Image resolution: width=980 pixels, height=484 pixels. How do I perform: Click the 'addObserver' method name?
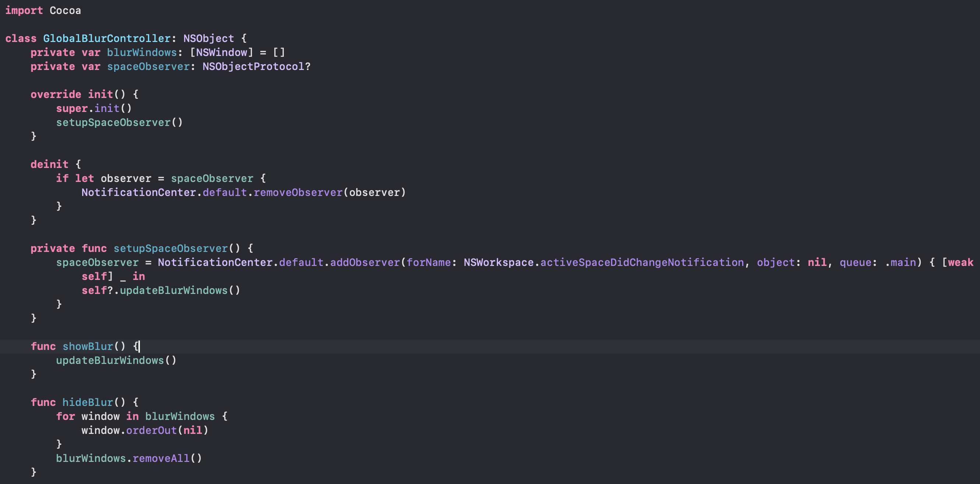(365, 263)
